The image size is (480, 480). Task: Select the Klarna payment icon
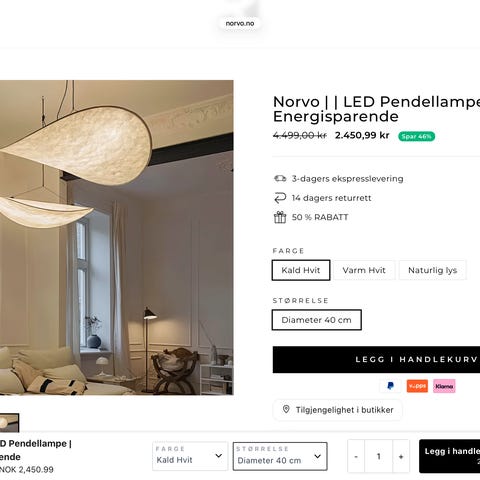pyautogui.click(x=444, y=386)
